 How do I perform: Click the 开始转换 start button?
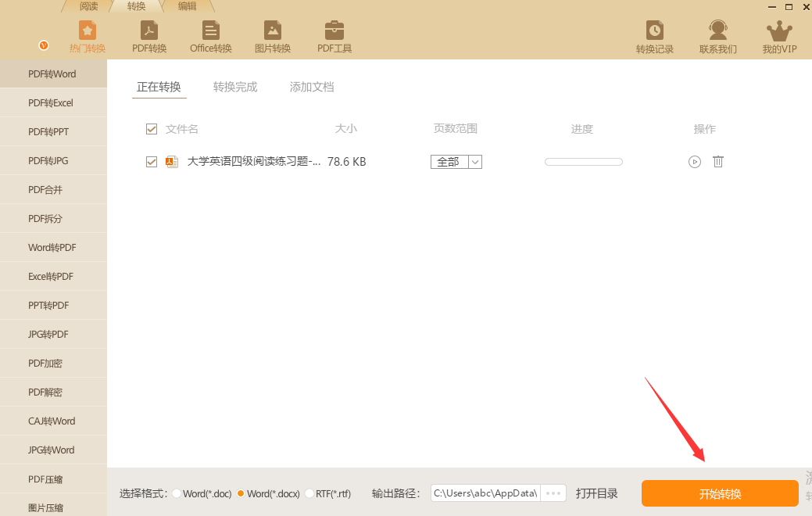[x=720, y=493]
